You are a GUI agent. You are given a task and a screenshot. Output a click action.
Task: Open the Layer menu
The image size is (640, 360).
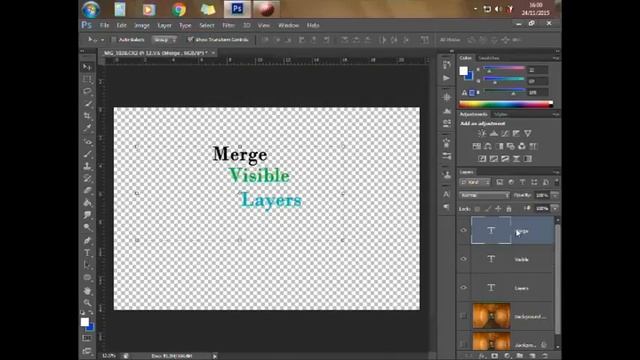click(164, 25)
